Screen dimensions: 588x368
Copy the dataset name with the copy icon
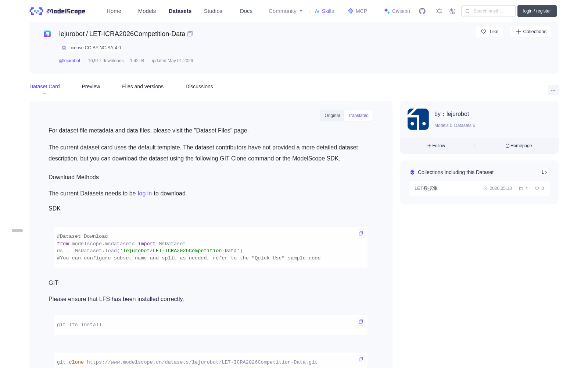coord(190,34)
